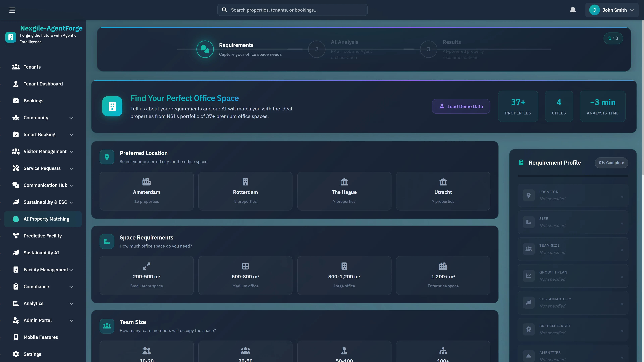Select the Mobile Features icon
The height and width of the screenshot is (362, 644).
16,337
